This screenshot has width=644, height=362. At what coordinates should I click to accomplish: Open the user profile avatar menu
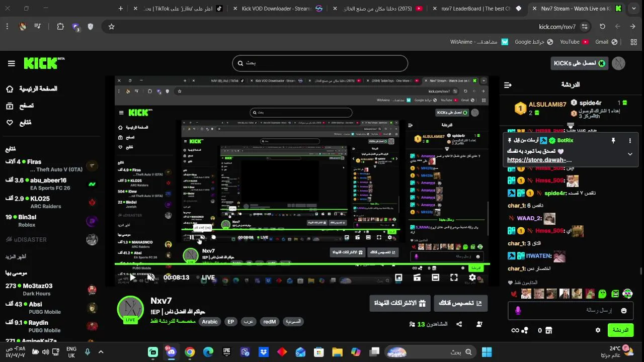click(618, 63)
